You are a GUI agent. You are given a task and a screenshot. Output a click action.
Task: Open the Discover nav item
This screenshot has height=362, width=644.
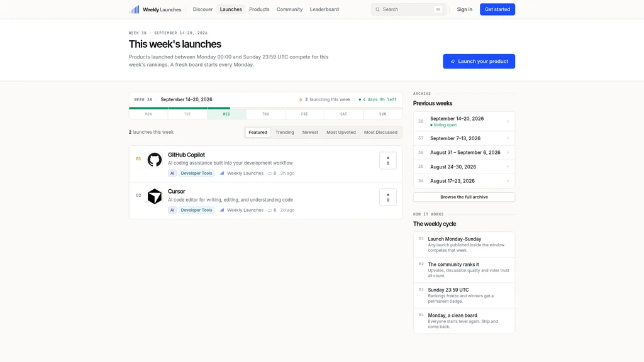click(x=203, y=9)
